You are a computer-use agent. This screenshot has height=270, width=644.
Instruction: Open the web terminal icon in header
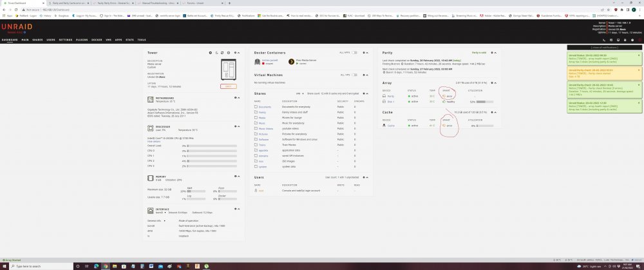tap(604, 40)
